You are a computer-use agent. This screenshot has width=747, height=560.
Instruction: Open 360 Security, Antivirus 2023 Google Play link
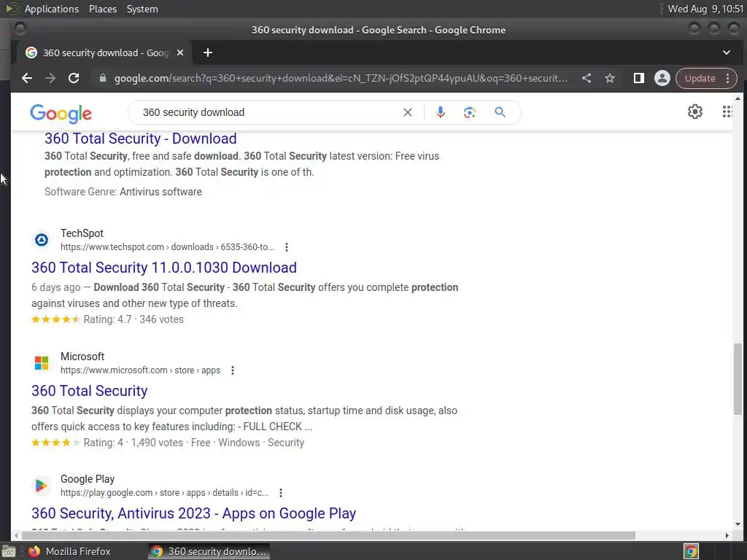(x=194, y=513)
